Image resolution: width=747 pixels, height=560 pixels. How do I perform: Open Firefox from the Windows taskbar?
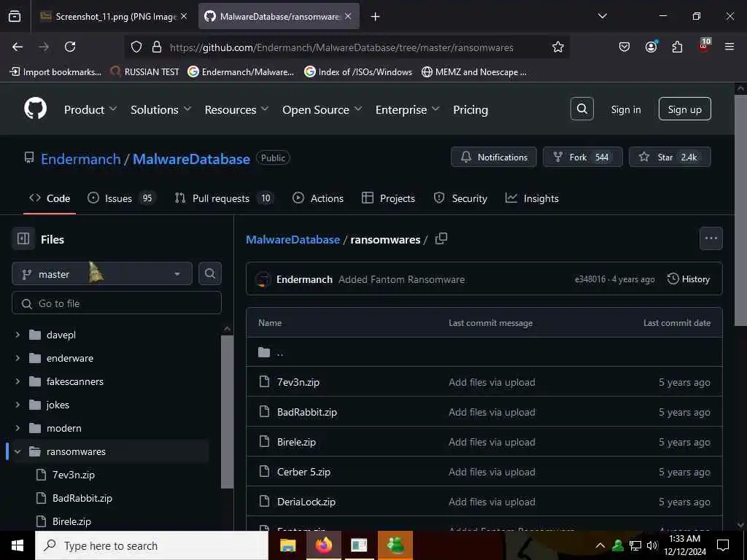tap(323, 545)
